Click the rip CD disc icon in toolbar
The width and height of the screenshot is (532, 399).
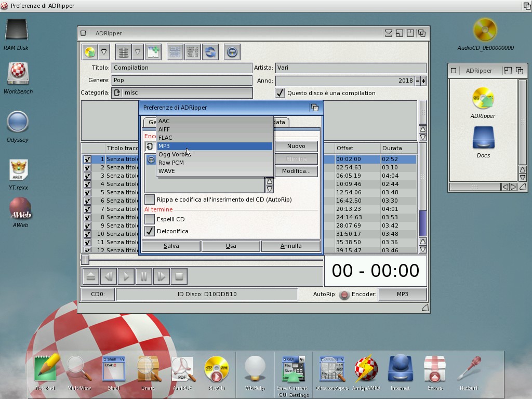(x=90, y=52)
